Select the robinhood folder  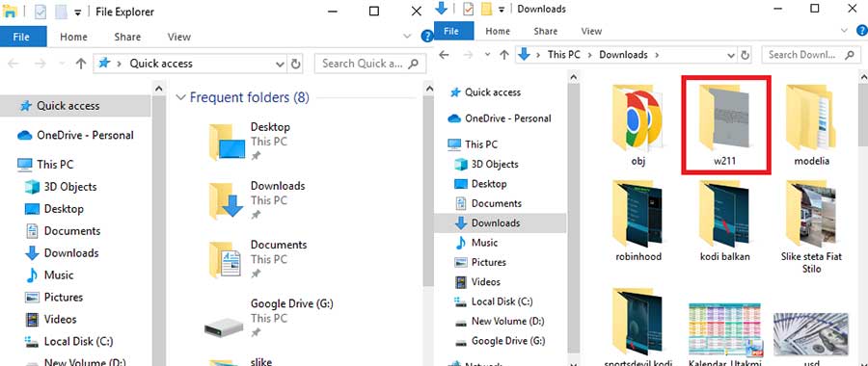click(x=638, y=220)
